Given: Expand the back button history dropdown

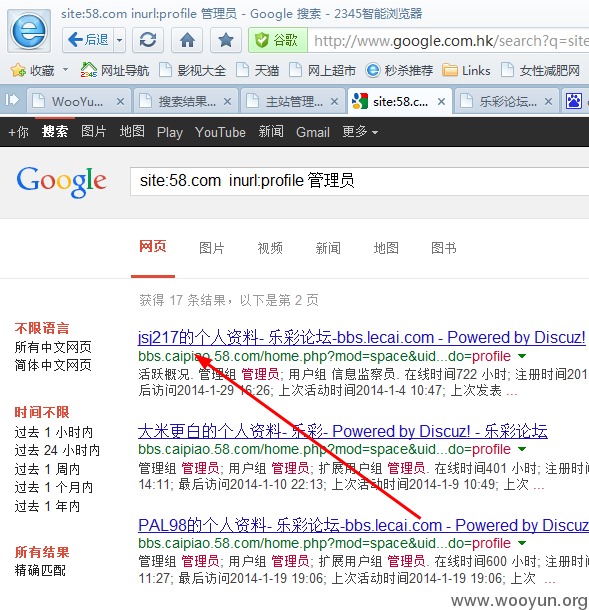Looking at the screenshot, I should [119, 40].
